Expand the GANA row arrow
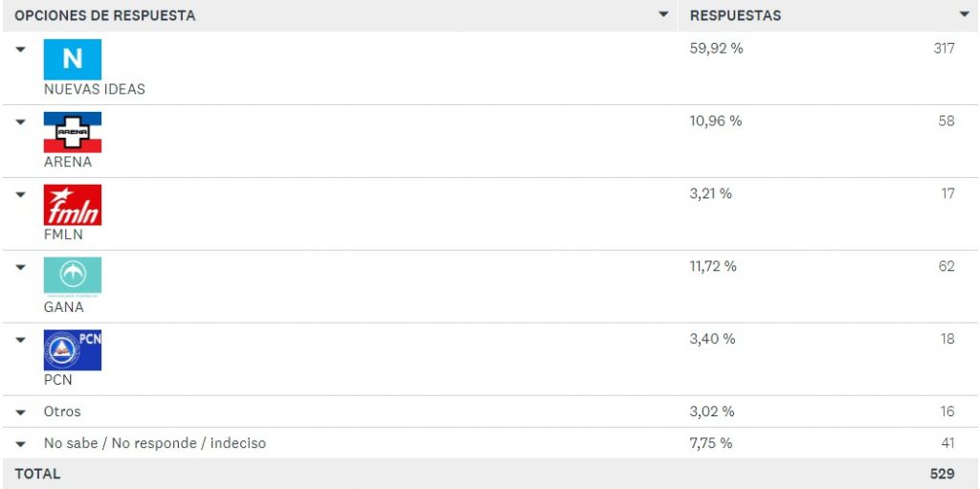The height and width of the screenshot is (489, 980). click(21, 267)
